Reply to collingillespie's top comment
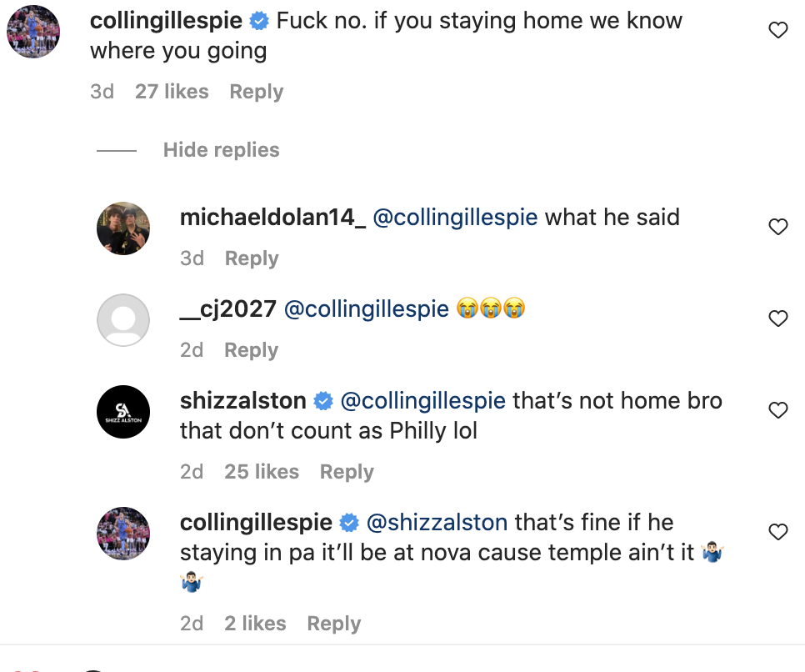This screenshot has height=672, width=805. click(256, 92)
